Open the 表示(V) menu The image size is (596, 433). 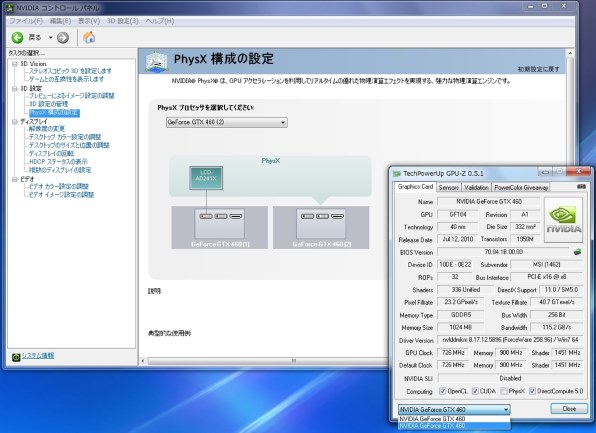pos(89,21)
